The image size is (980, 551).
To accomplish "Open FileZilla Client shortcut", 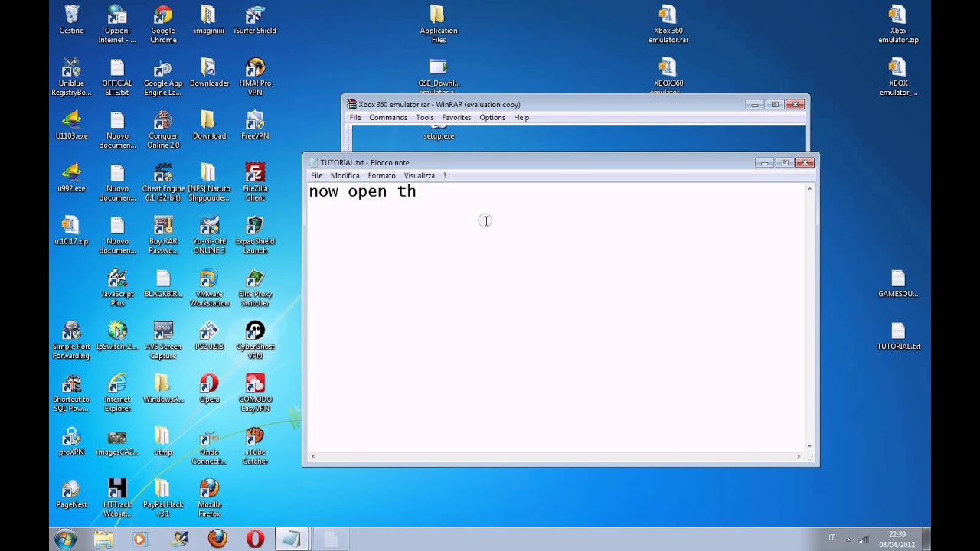I will 255,183.
